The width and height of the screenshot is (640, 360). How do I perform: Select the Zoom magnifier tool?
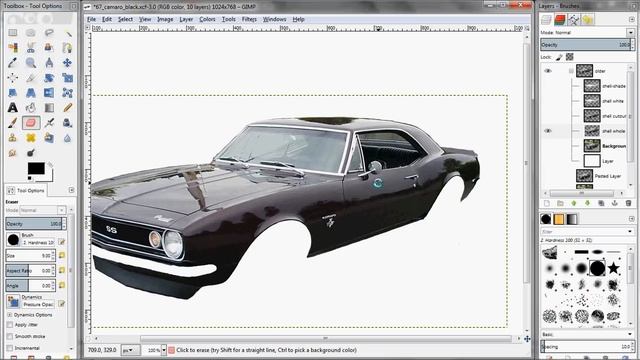31,62
